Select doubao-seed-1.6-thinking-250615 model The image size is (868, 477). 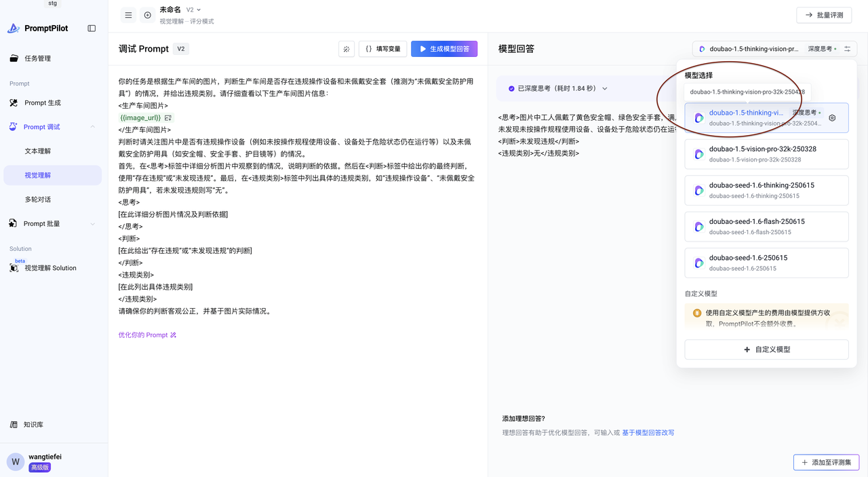(766, 190)
